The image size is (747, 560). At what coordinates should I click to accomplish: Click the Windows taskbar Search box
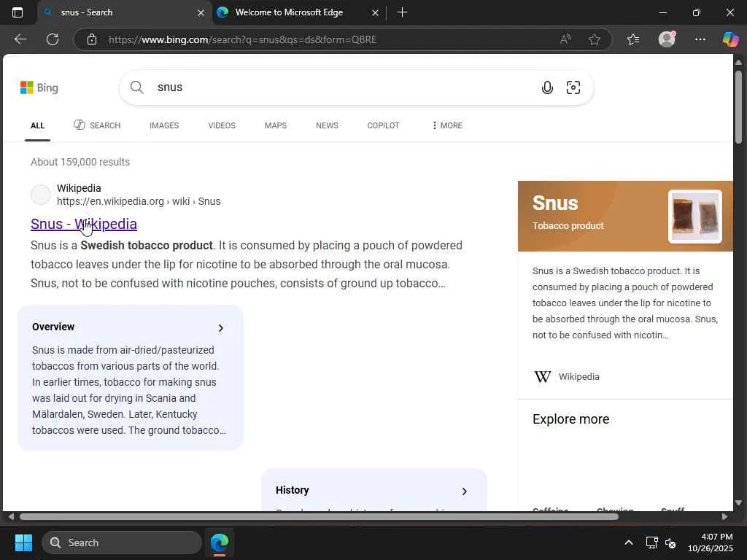122,542
